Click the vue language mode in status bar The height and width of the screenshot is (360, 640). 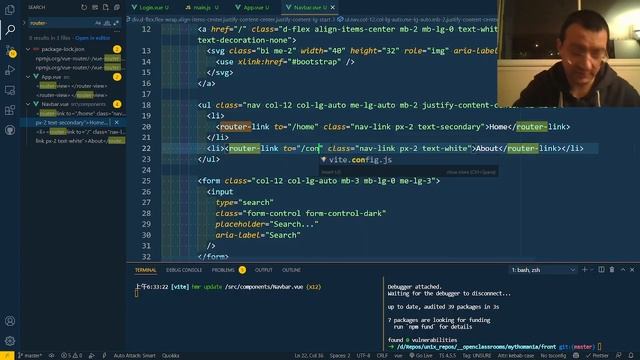(x=398, y=356)
